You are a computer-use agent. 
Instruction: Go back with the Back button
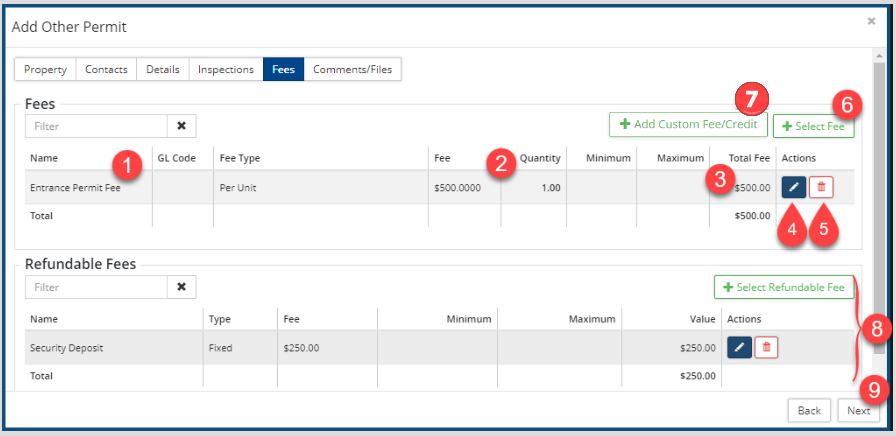(x=809, y=410)
